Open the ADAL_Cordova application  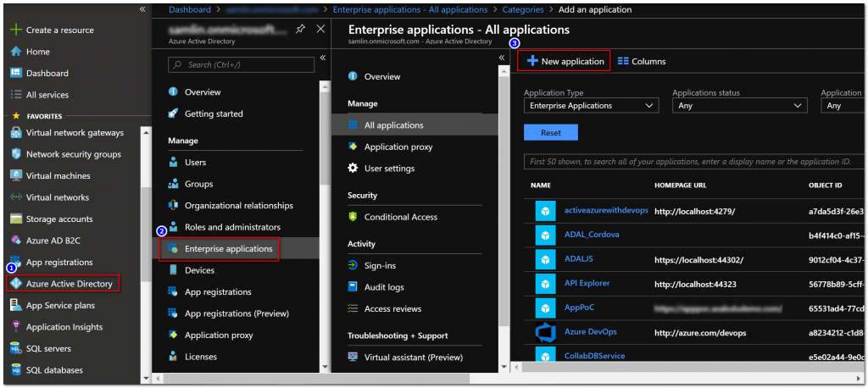point(592,235)
